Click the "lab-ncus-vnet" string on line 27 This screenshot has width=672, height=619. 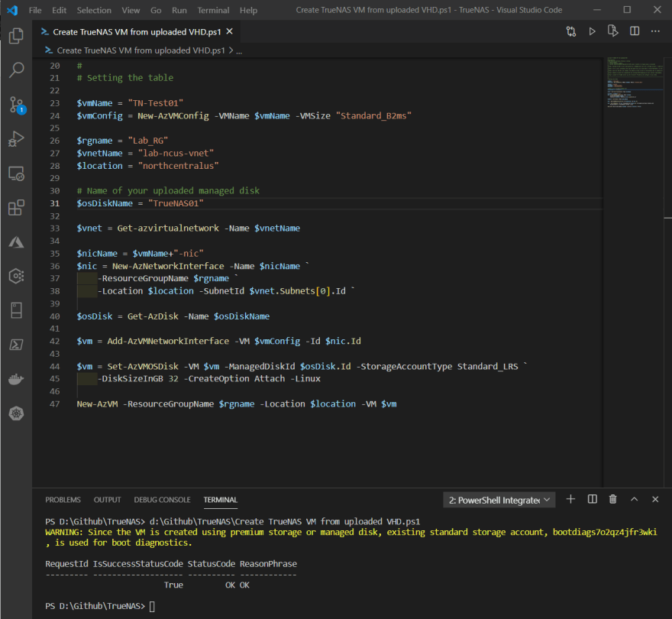tap(176, 153)
